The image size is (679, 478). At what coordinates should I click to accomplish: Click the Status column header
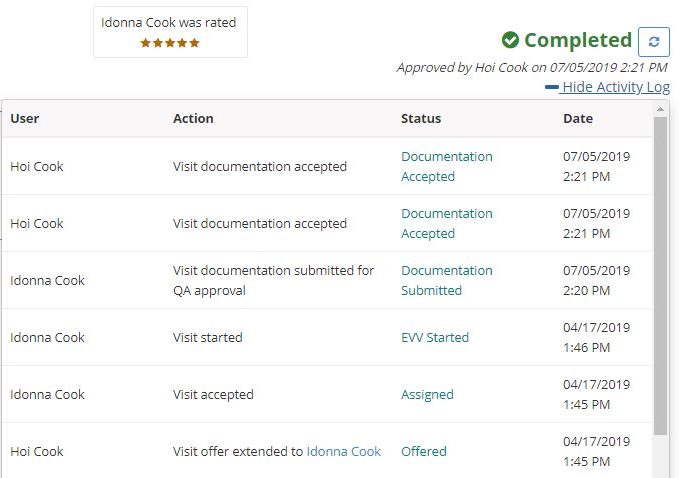click(421, 118)
